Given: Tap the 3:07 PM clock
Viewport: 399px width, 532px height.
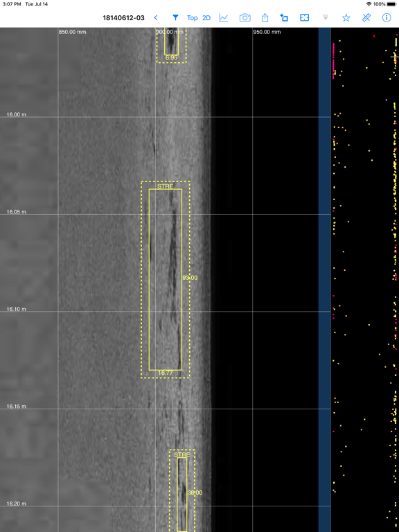Looking at the screenshot, I should click(x=12, y=4).
